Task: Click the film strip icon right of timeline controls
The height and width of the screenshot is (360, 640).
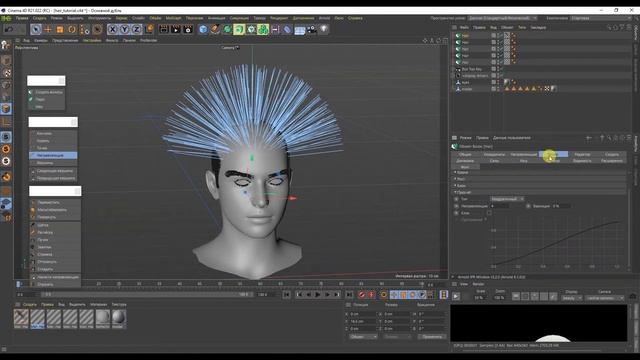Action: click(x=444, y=294)
